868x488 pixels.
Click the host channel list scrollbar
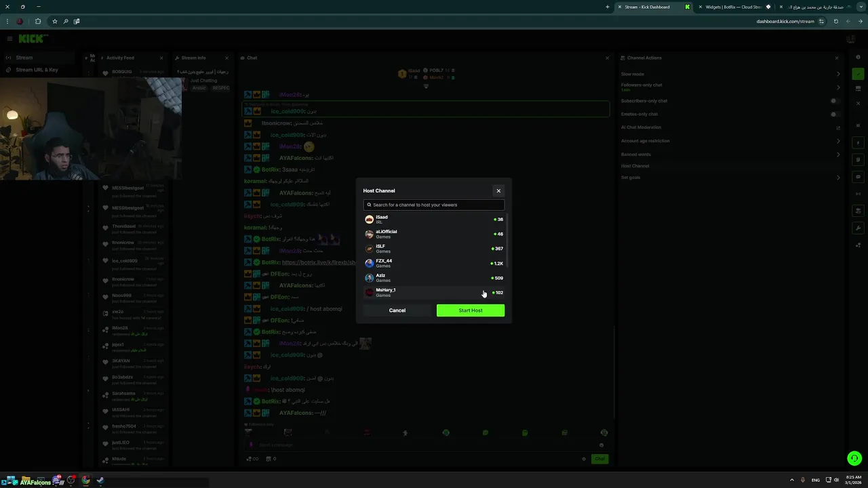tap(507, 241)
